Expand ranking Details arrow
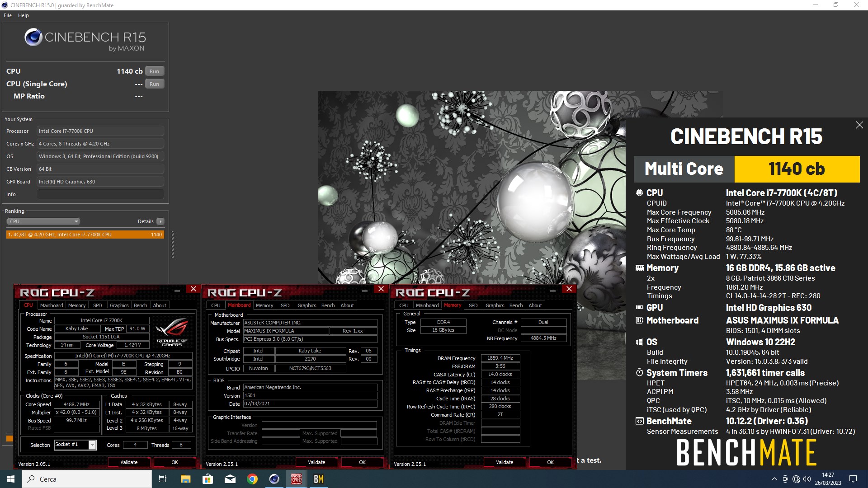 [160, 221]
